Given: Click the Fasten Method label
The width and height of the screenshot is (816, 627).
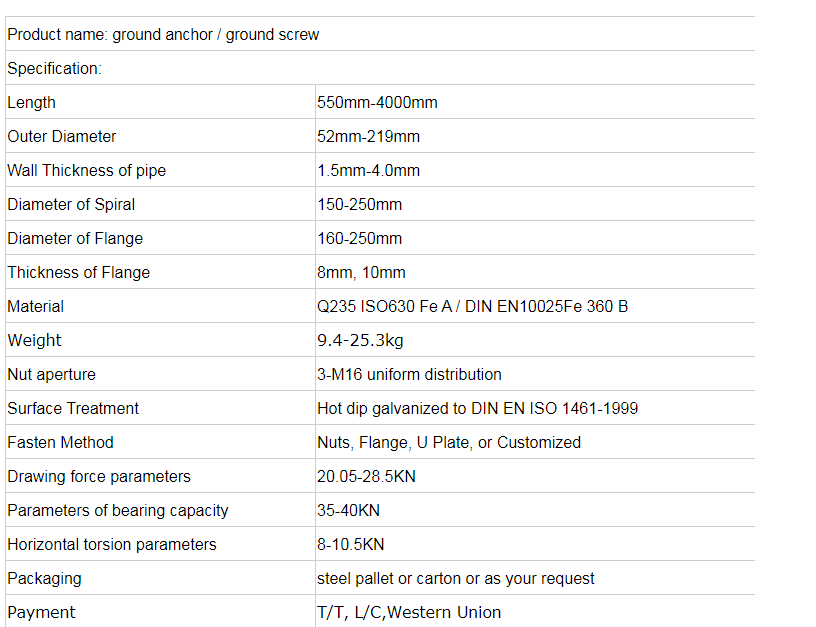Looking at the screenshot, I should [x=61, y=443].
